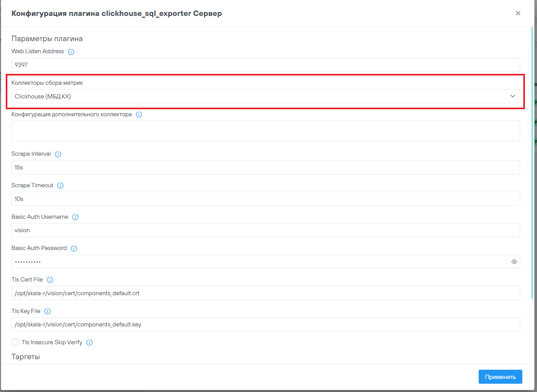537x392 pixels.
Task: Enable the Tls Insecure Skip Verify checkbox
Action: point(15,342)
